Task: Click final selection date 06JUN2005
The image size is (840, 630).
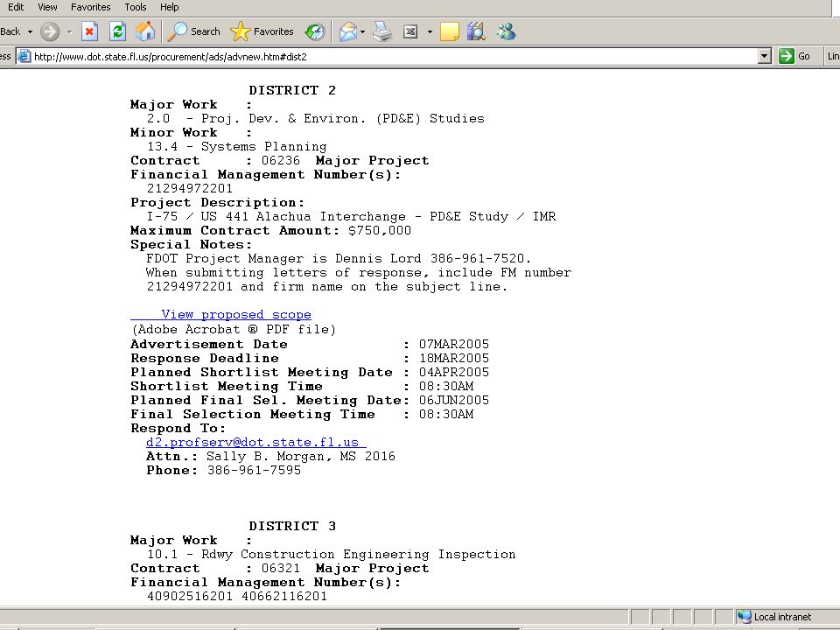Action: 454,400
